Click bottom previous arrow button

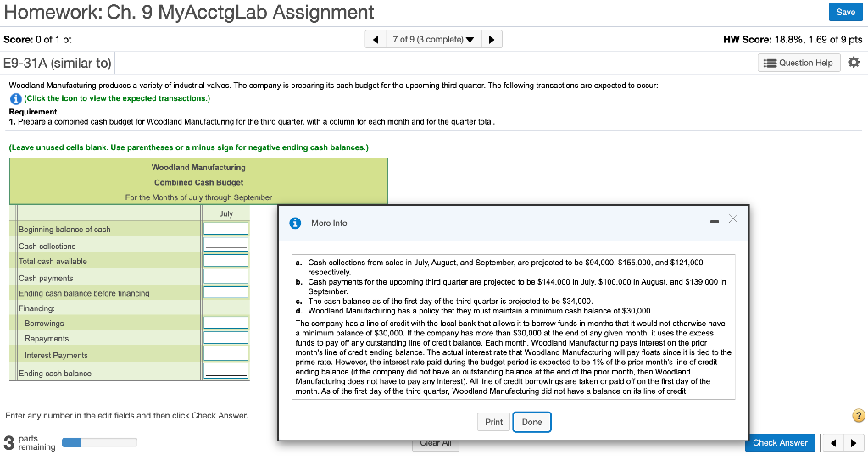832,443
